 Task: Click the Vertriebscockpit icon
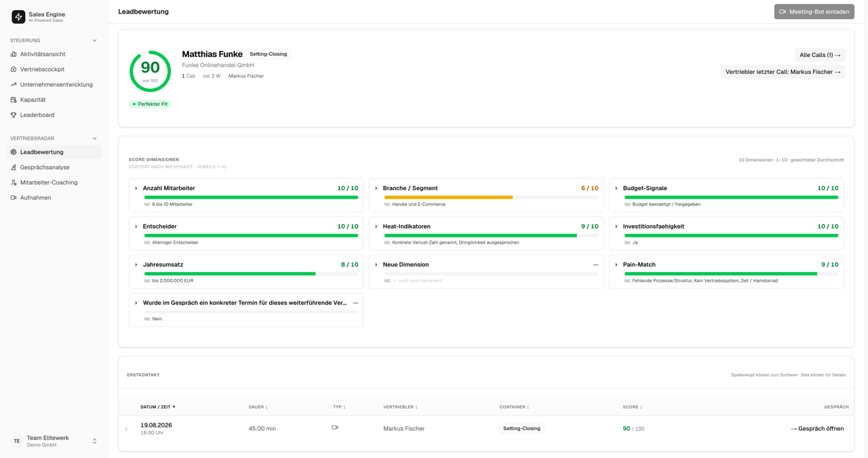coord(14,69)
